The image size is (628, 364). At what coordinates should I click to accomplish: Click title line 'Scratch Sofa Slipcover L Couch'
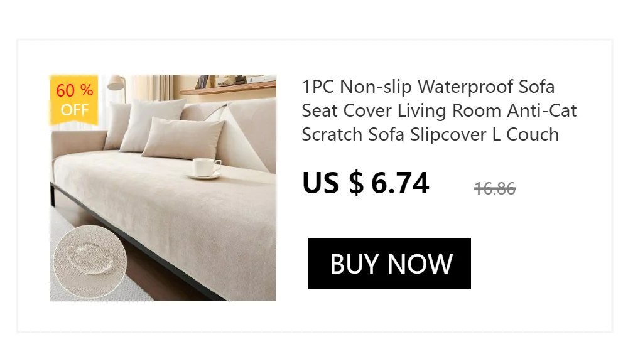[x=430, y=134]
